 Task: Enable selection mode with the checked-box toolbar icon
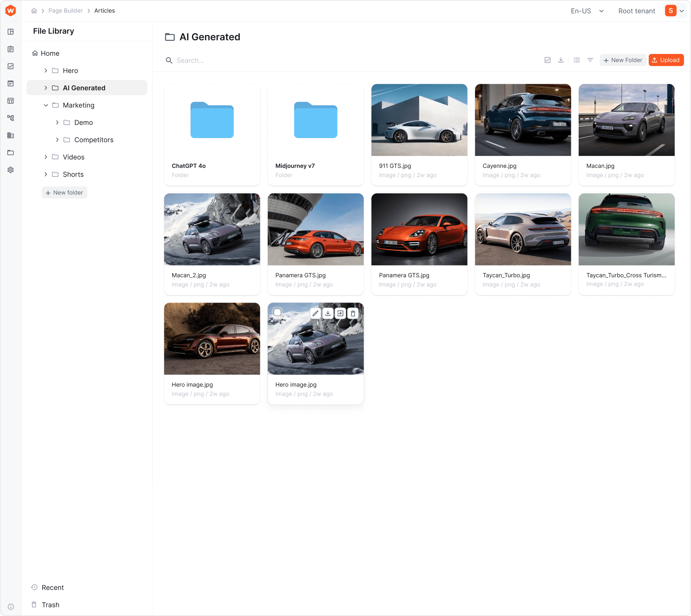(x=547, y=60)
